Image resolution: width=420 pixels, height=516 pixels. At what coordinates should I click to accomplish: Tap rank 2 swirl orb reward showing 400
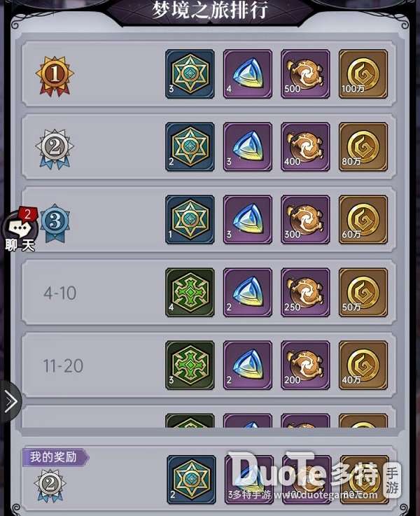click(305, 147)
